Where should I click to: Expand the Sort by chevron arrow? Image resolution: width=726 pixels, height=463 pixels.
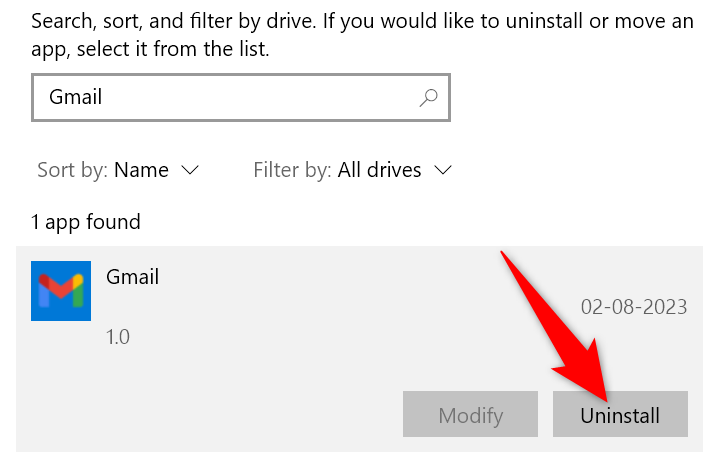click(190, 170)
